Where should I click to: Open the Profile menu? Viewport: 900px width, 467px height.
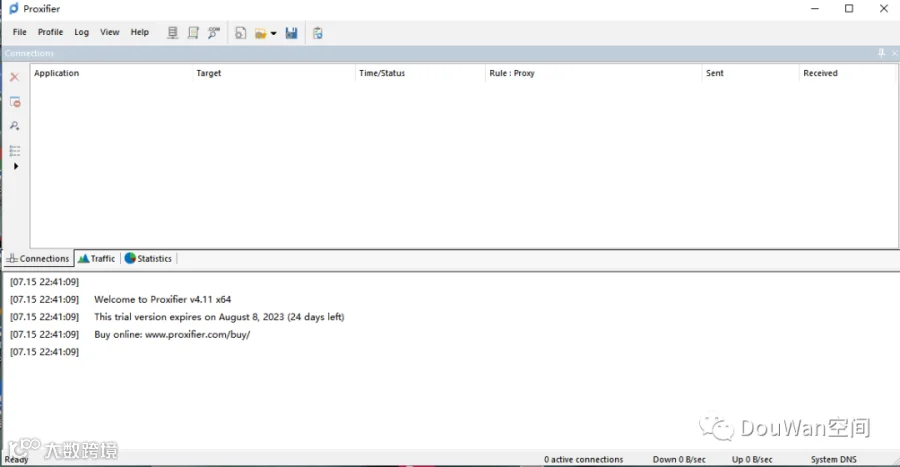pyautogui.click(x=51, y=32)
